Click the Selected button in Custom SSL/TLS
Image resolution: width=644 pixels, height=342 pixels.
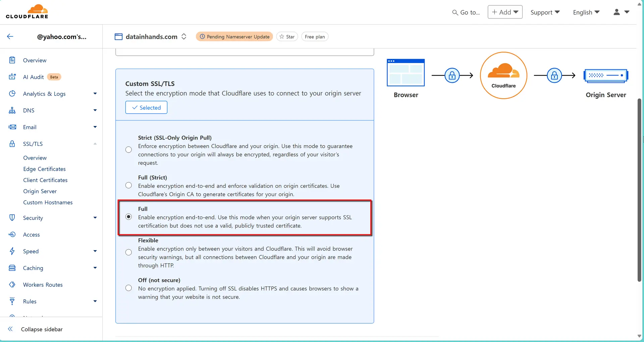146,107
